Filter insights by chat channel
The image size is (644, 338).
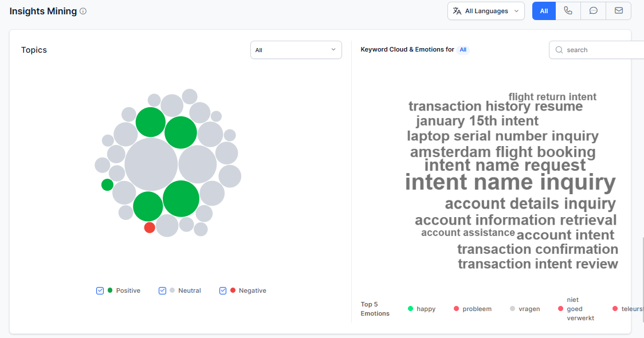[x=594, y=11]
